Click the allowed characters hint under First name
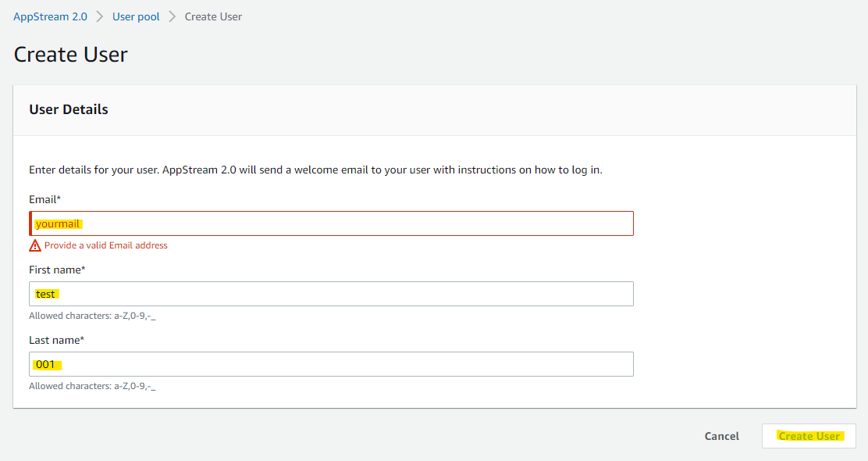 pos(98,316)
